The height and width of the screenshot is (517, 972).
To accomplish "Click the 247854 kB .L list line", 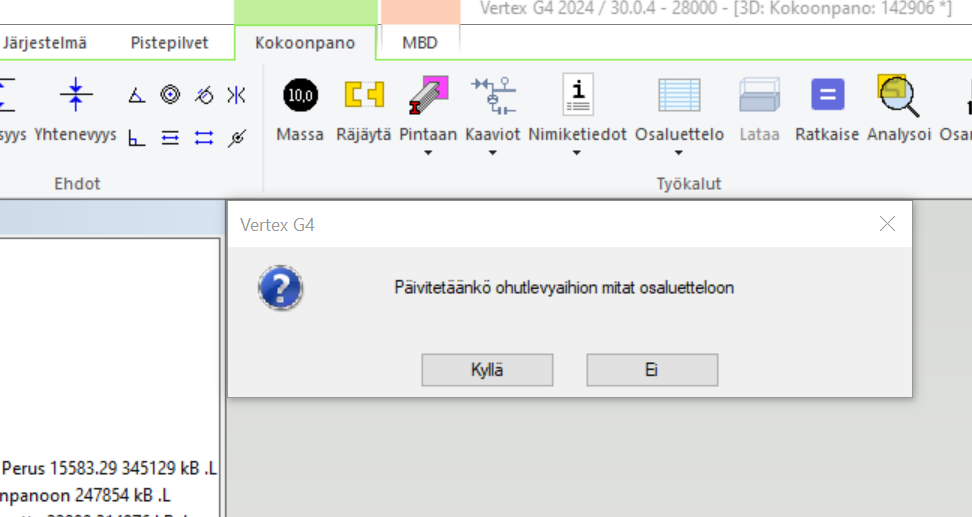I will (86, 495).
